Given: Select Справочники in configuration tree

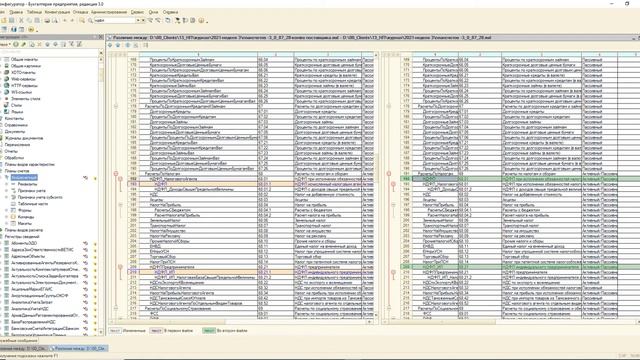Looking at the screenshot, I should click(16, 125).
